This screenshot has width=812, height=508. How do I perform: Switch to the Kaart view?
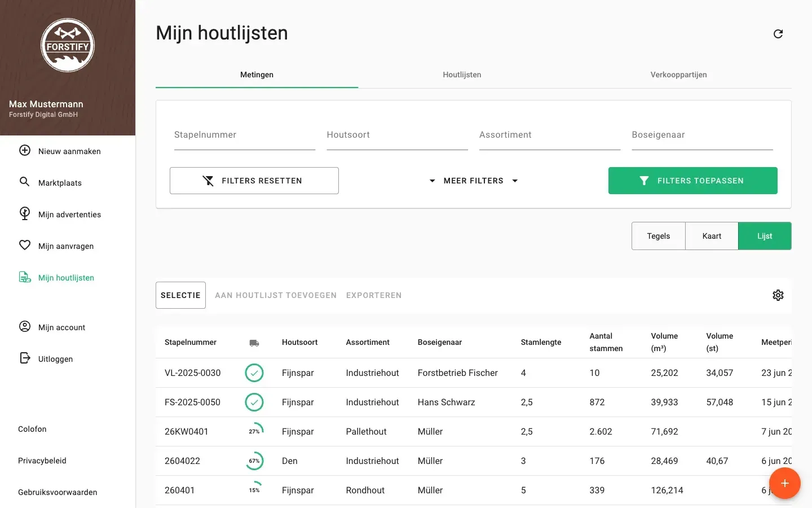tap(712, 236)
